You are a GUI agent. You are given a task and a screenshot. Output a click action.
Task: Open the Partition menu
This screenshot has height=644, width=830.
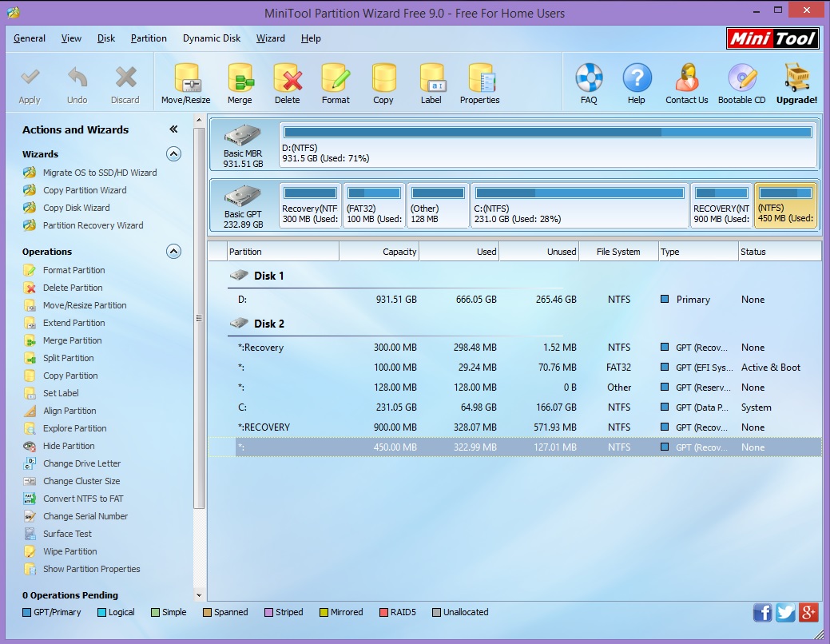pos(149,38)
